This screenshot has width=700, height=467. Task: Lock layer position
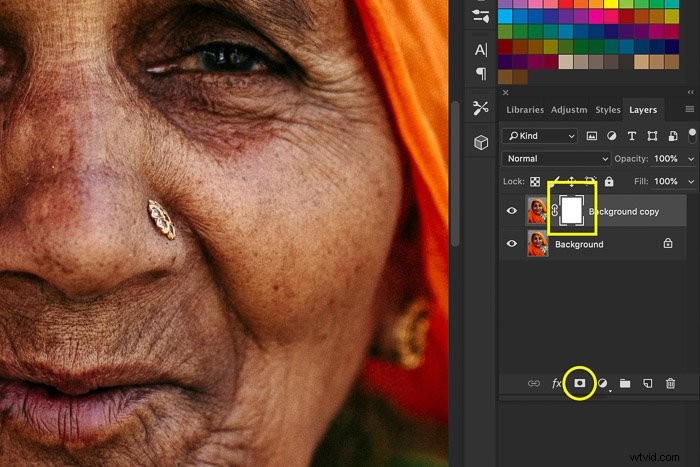click(x=571, y=182)
